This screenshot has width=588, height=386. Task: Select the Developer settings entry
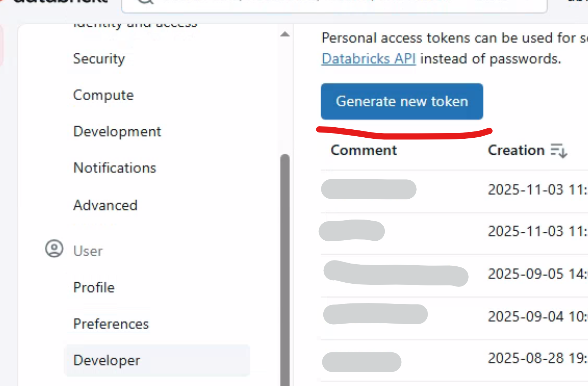(x=107, y=360)
